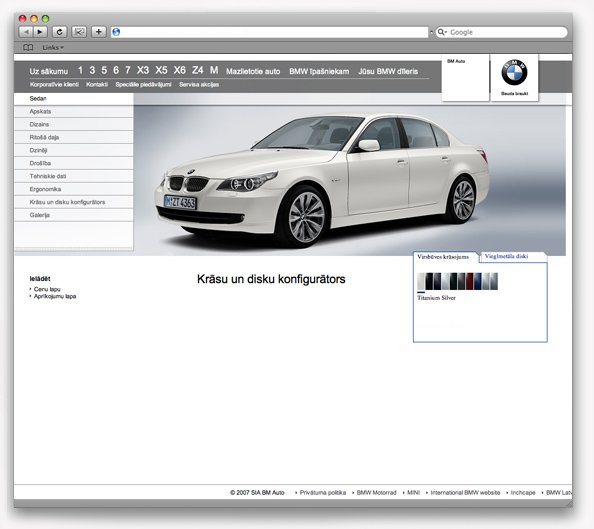Image resolution: width=594 pixels, height=529 pixels.
Task: Open the M model menu item
Action: 214,70
